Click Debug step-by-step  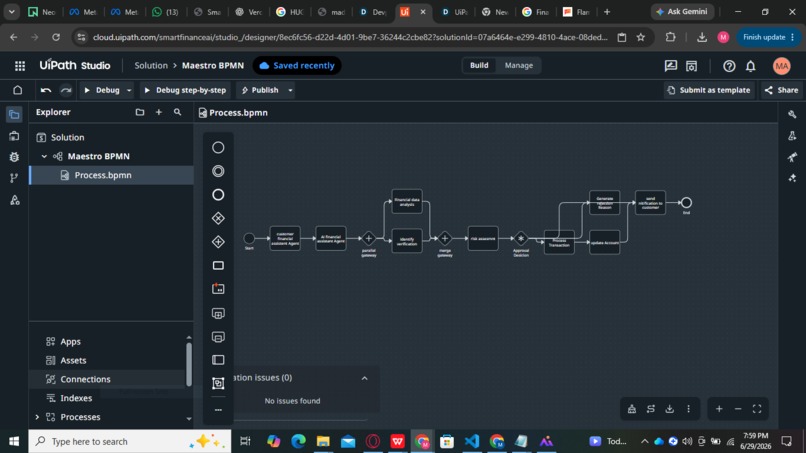pyautogui.click(x=185, y=90)
